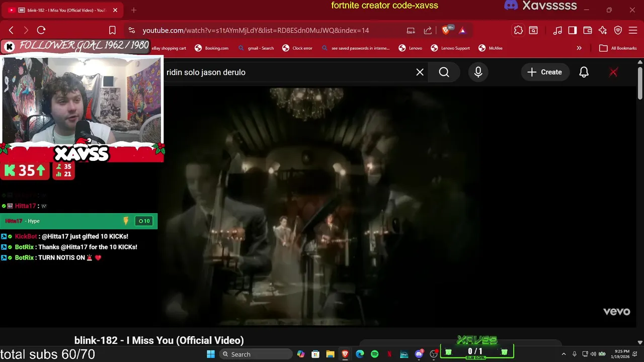This screenshot has width=644, height=362.
Task: Click the Hitta17 Hype banner in chat
Action: pyautogui.click(x=78, y=221)
